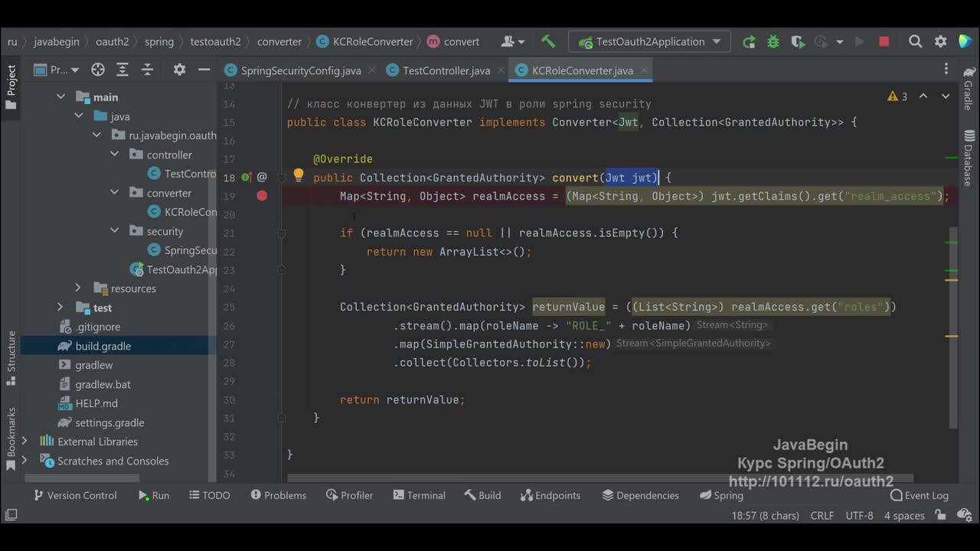Image resolution: width=980 pixels, height=551 pixels.
Task: Open Version Control tool window
Action: click(x=75, y=495)
